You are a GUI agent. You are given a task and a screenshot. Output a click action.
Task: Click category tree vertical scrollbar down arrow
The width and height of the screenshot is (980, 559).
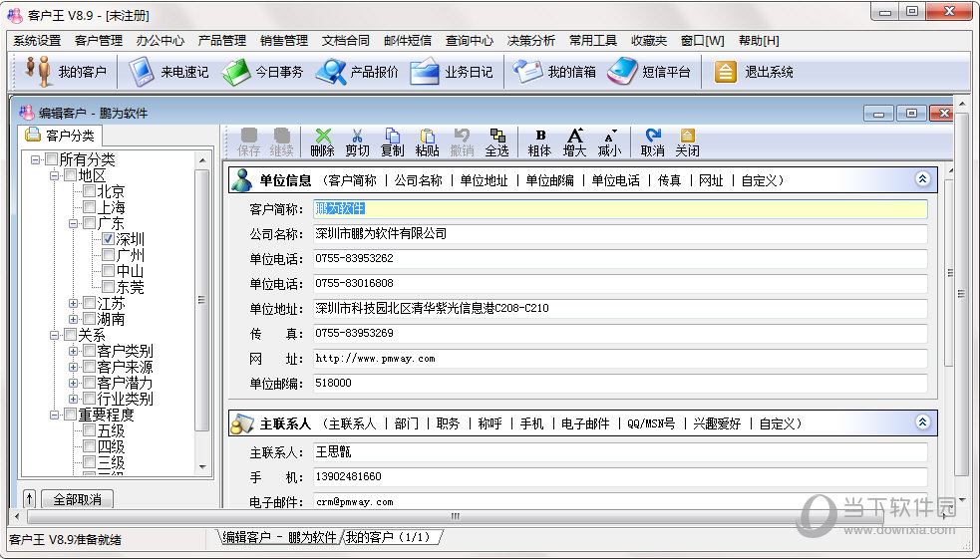[201, 466]
